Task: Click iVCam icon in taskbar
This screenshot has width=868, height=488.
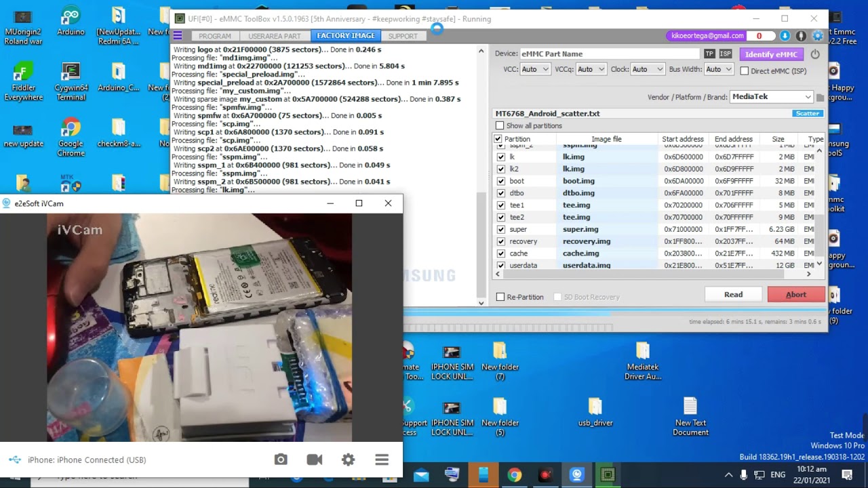Action: [x=576, y=475]
